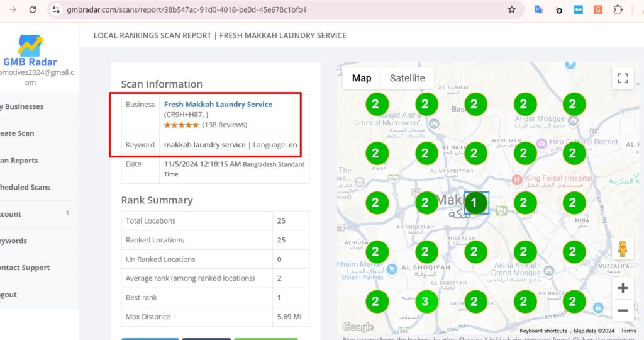The height and width of the screenshot is (340, 644).
Task: Toggle fullscreen map view
Action: pos(623,78)
